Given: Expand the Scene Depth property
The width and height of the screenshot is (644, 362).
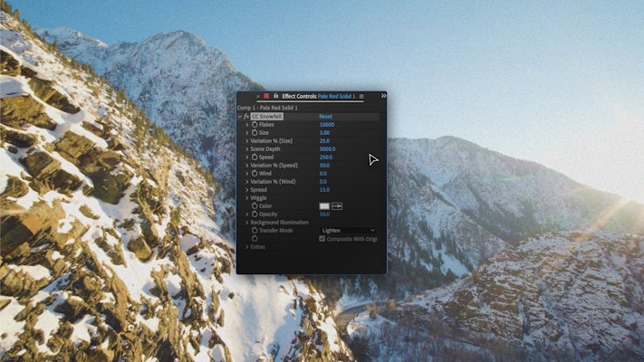Looking at the screenshot, I should pyautogui.click(x=247, y=149).
